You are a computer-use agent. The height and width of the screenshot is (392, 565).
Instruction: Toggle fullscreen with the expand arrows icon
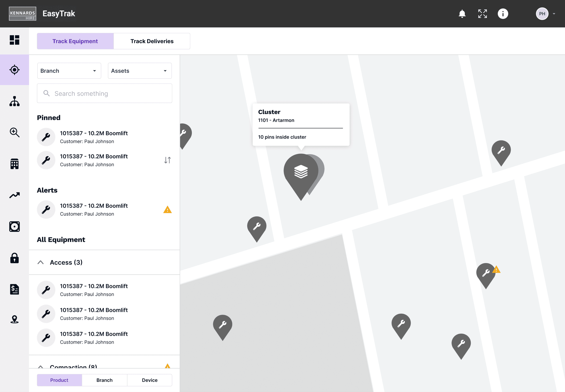[482, 14]
